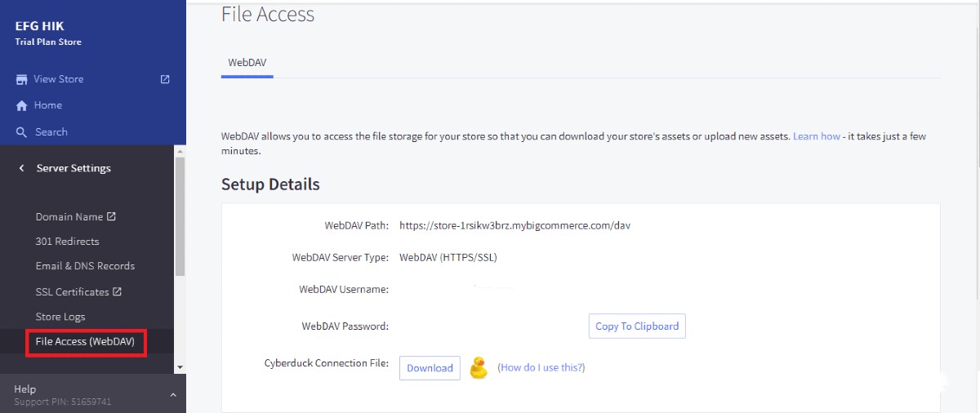Open the Learn how link
This screenshot has width=980, height=413.
pyautogui.click(x=817, y=136)
